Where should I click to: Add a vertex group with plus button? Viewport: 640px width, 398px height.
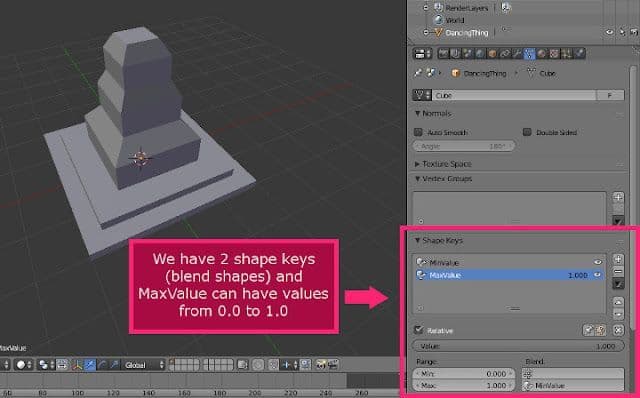pyautogui.click(x=618, y=197)
